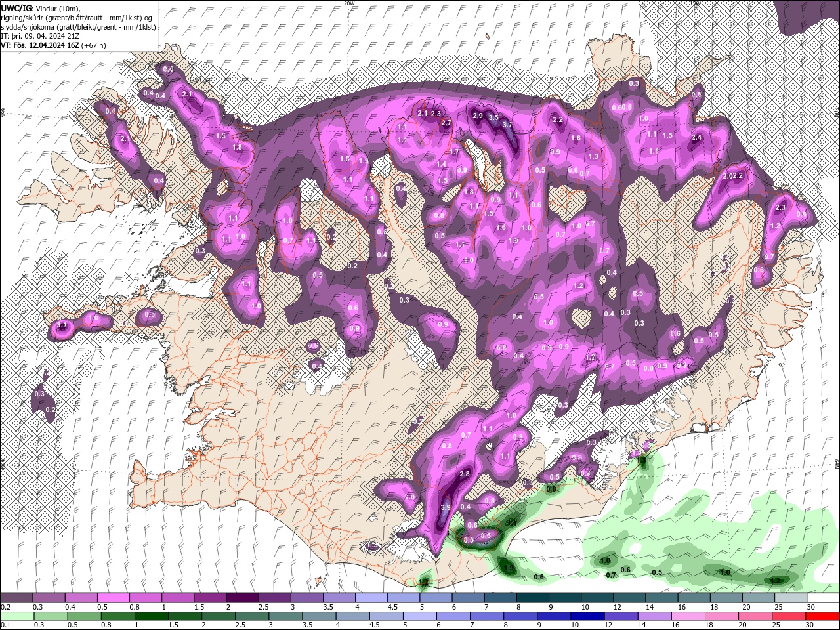Click the snow scale swatch for 0.2–0.3 mm
840x630 pixels.
point(16,598)
